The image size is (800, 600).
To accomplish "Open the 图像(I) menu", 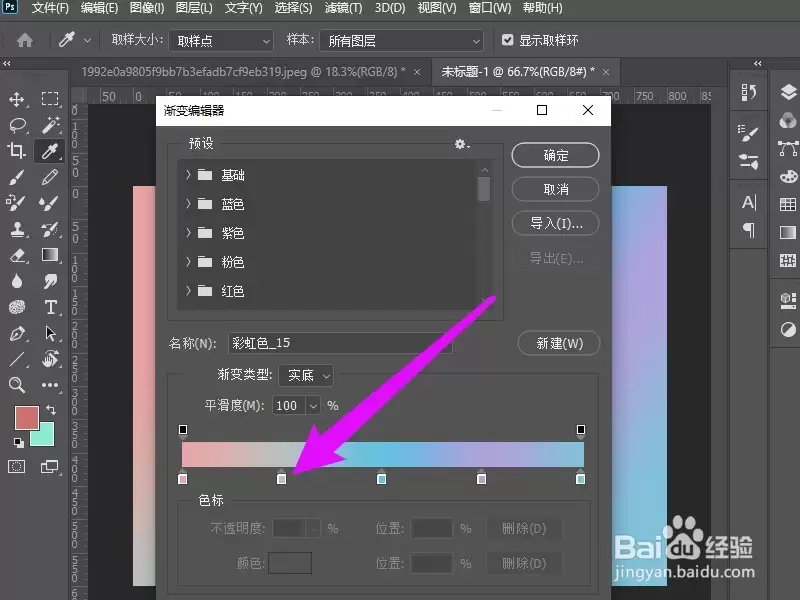I will point(147,8).
